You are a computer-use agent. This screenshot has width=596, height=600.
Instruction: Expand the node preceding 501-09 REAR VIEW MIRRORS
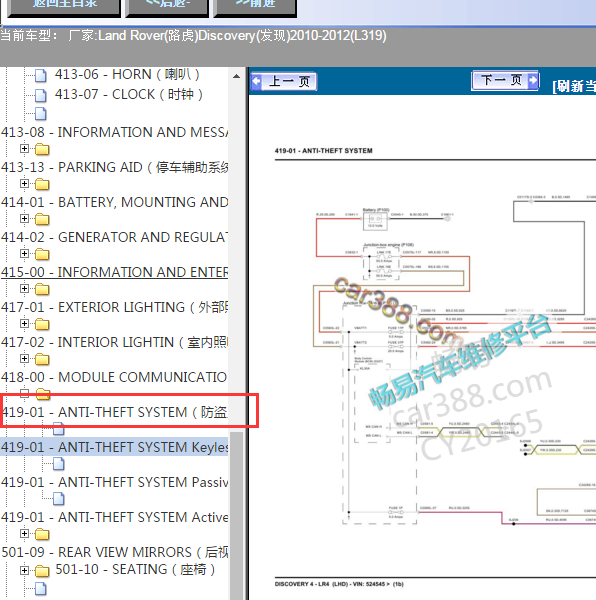tap(24, 533)
